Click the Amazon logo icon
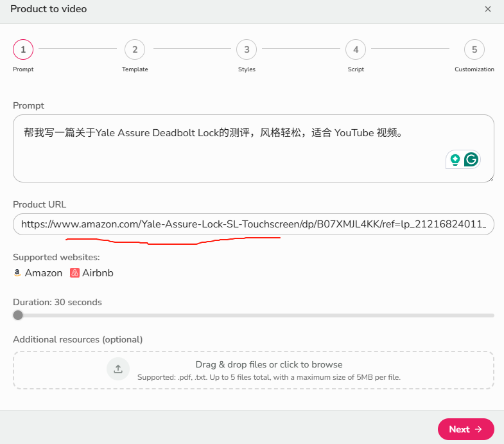 [17, 273]
